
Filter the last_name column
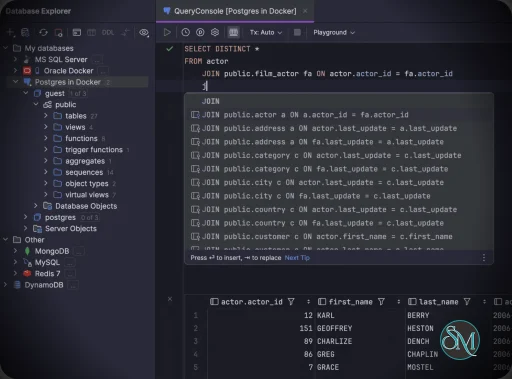467,302
